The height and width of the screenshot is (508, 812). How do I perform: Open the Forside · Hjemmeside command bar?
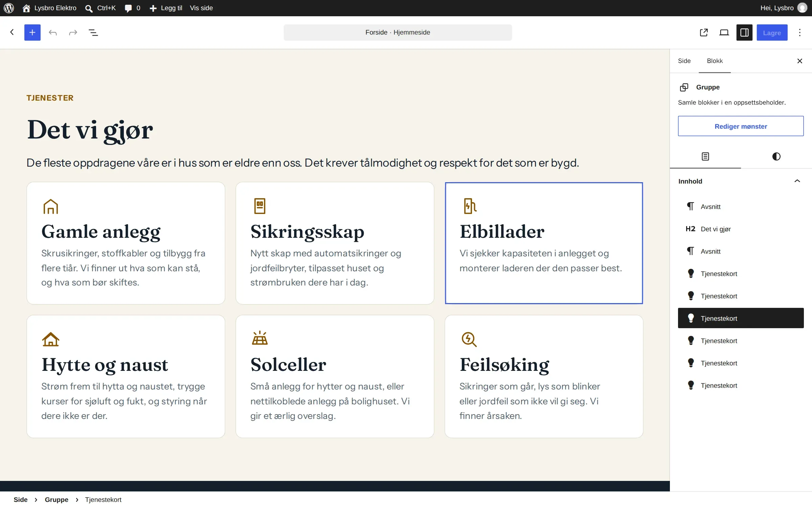click(x=398, y=33)
